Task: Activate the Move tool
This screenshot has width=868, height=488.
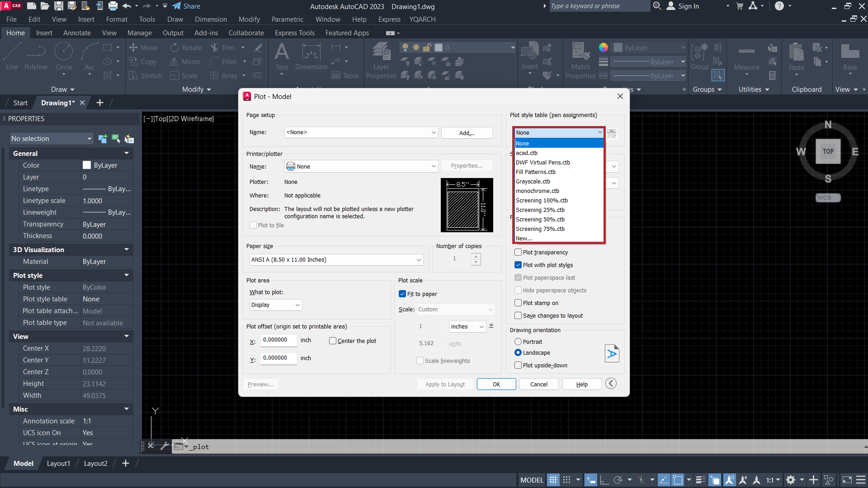Action: coord(143,47)
